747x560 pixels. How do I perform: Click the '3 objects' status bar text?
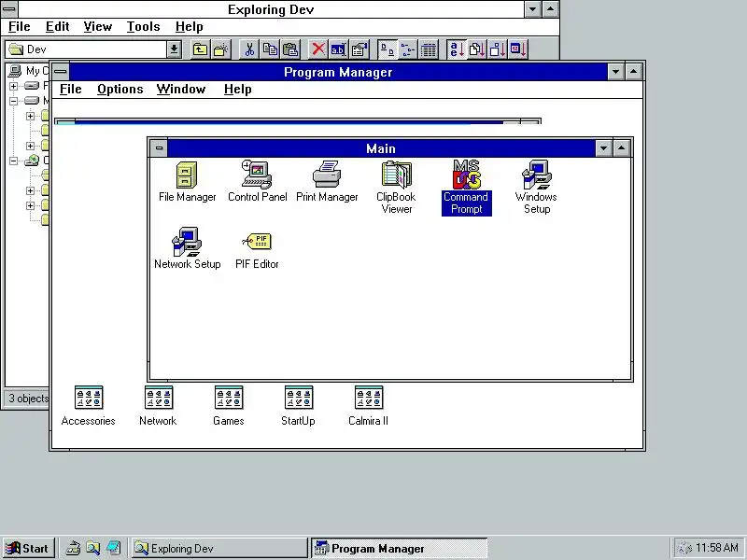29,399
